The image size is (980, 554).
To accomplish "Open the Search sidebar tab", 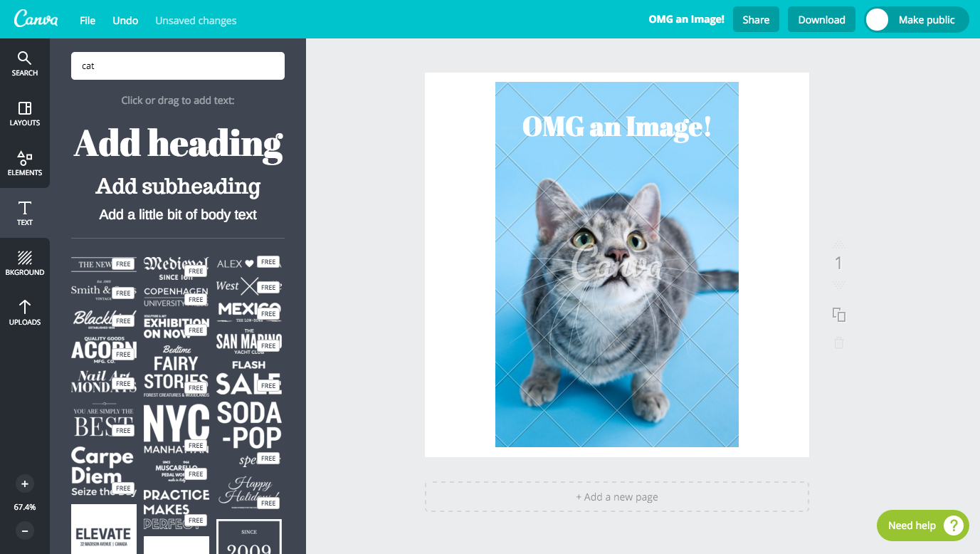I will tap(25, 63).
